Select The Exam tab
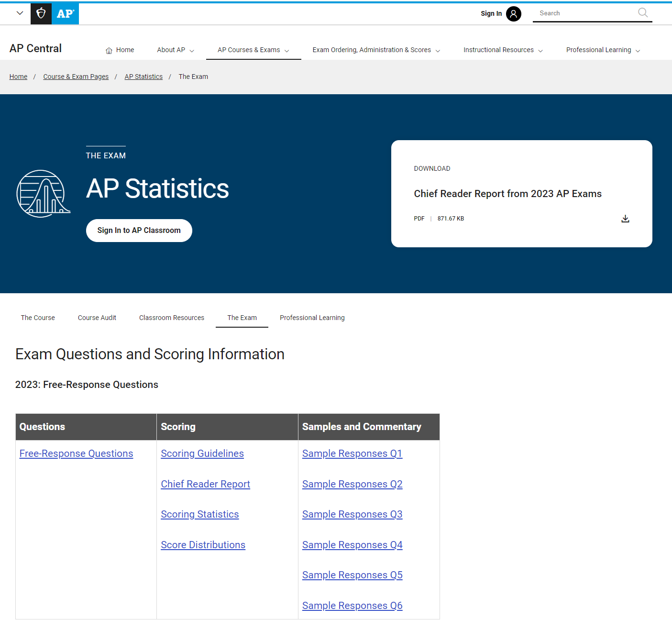Screen dimensions: 672x641 pyautogui.click(x=242, y=318)
